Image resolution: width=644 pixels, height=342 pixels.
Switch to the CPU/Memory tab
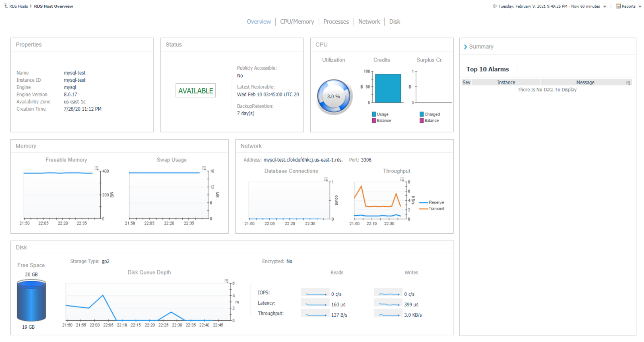click(297, 22)
